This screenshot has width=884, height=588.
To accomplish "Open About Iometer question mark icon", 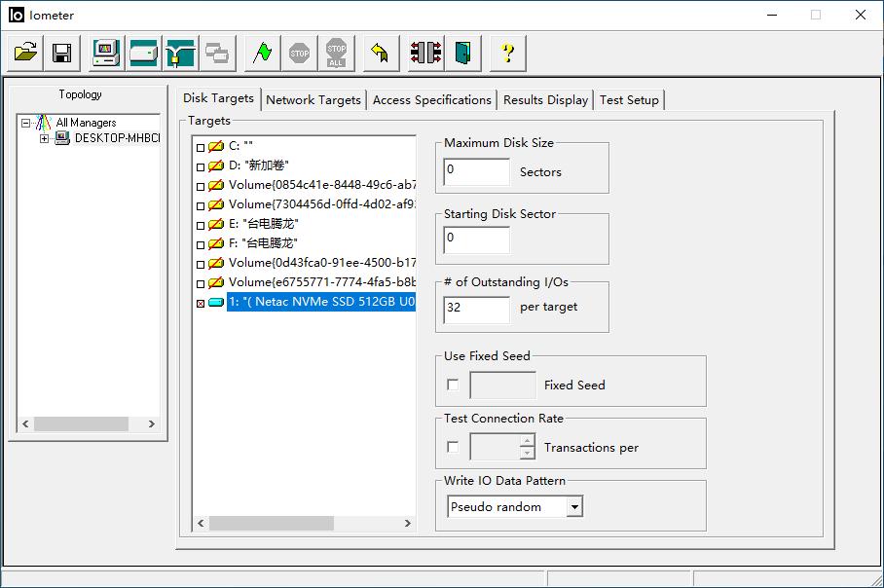I will point(508,53).
